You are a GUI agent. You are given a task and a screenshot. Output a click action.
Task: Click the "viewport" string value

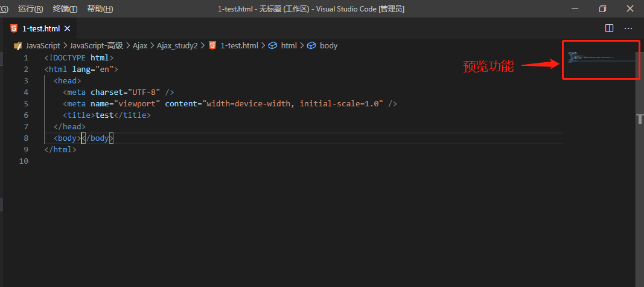(137, 103)
